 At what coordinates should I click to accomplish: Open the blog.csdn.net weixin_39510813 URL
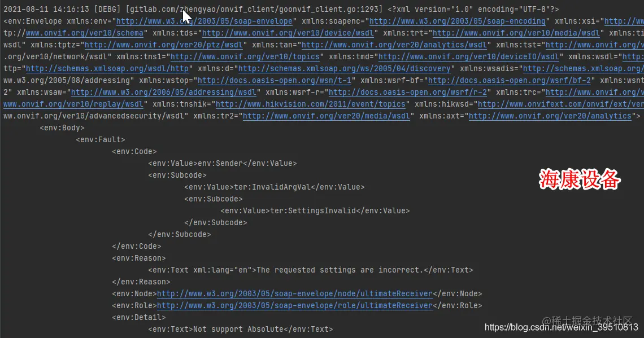pos(562,327)
